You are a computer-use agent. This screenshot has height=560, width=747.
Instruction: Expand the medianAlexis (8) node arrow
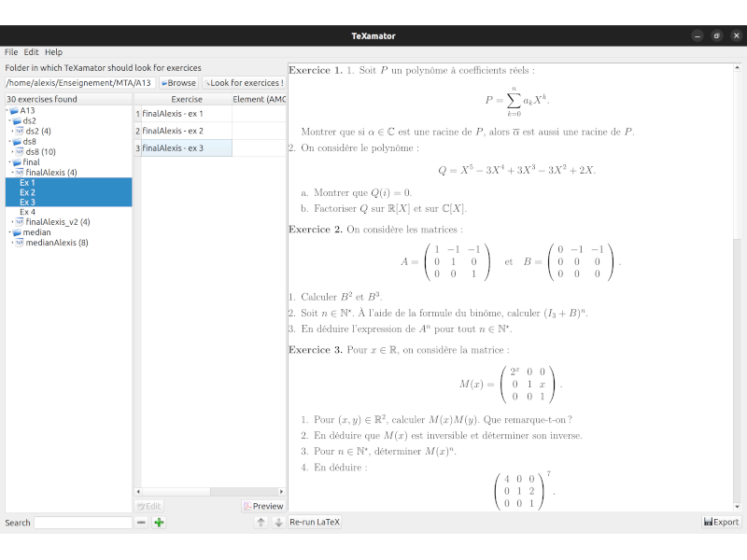click(x=13, y=243)
